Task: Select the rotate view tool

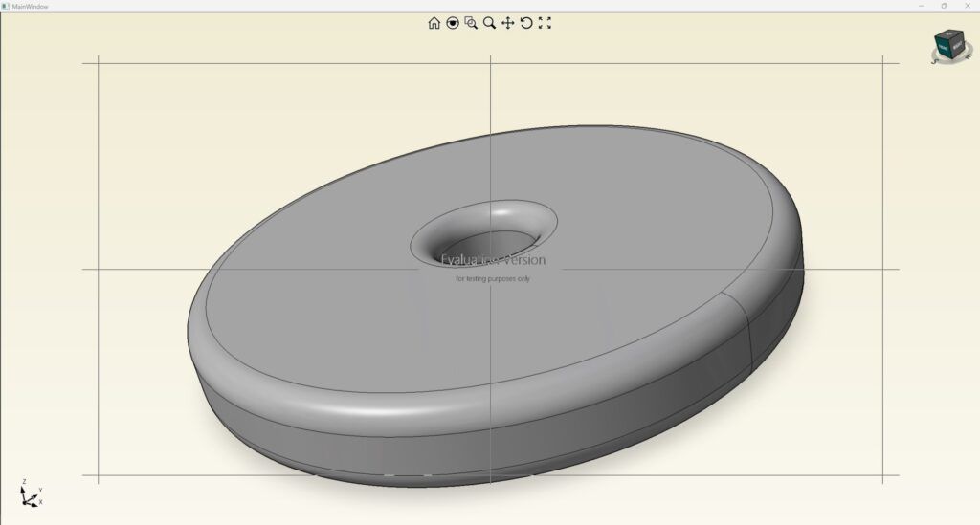Action: pos(526,23)
